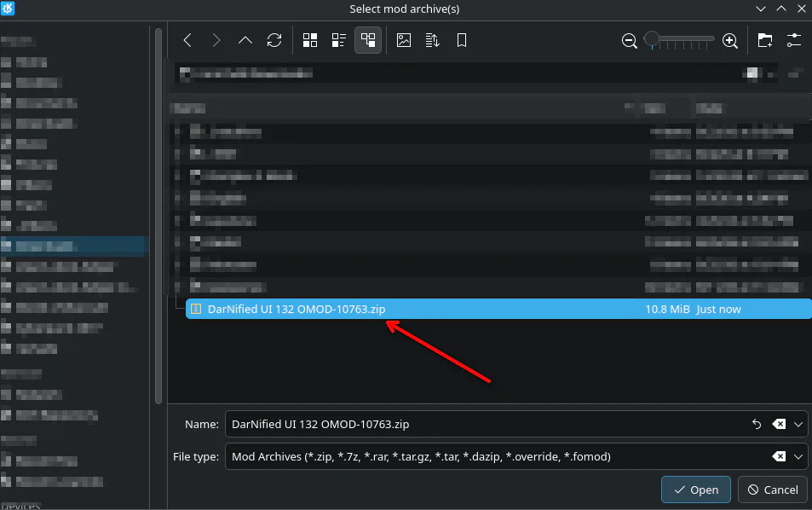Create a new folder

pos(765,40)
